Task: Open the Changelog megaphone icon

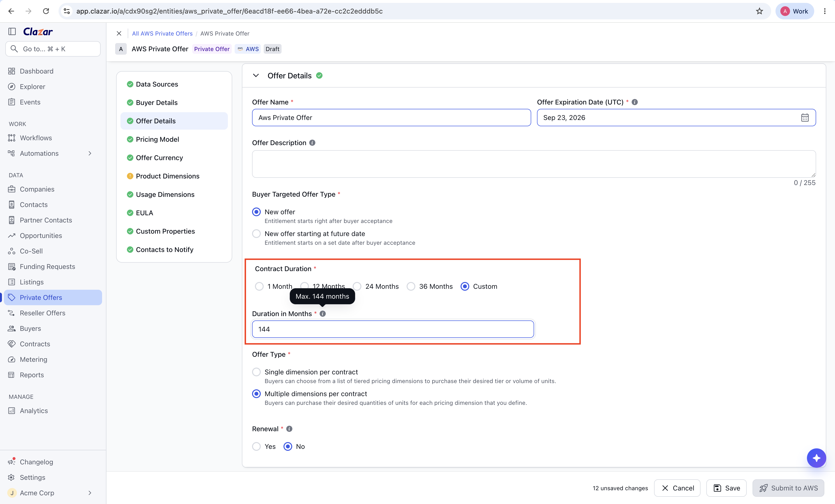Action: (x=12, y=462)
